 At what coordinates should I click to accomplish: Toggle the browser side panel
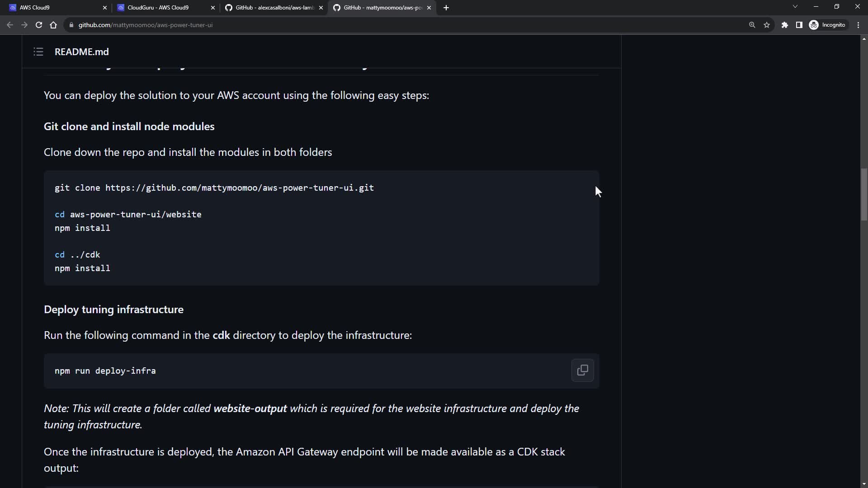[799, 25]
